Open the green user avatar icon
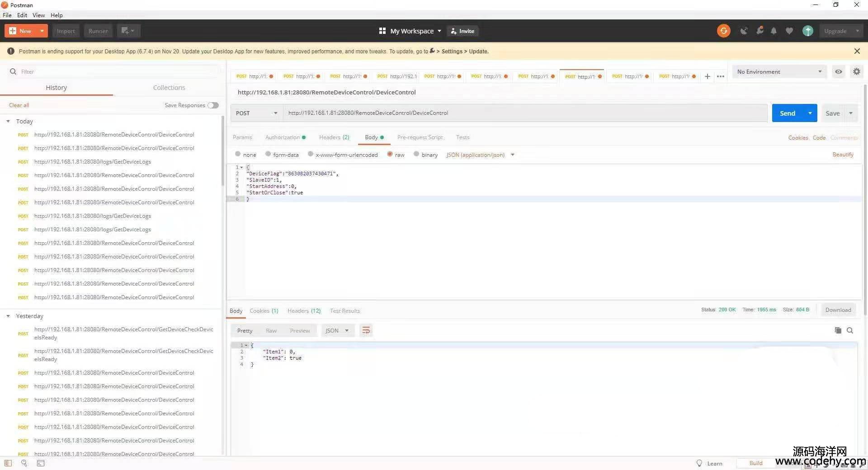The width and height of the screenshot is (868, 470). pyautogui.click(x=808, y=31)
